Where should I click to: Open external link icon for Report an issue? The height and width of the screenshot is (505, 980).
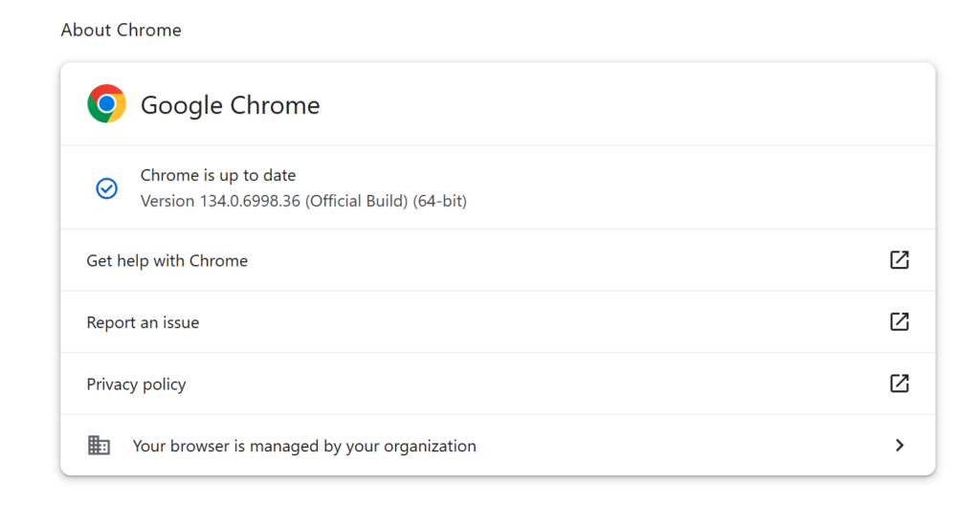click(x=900, y=322)
